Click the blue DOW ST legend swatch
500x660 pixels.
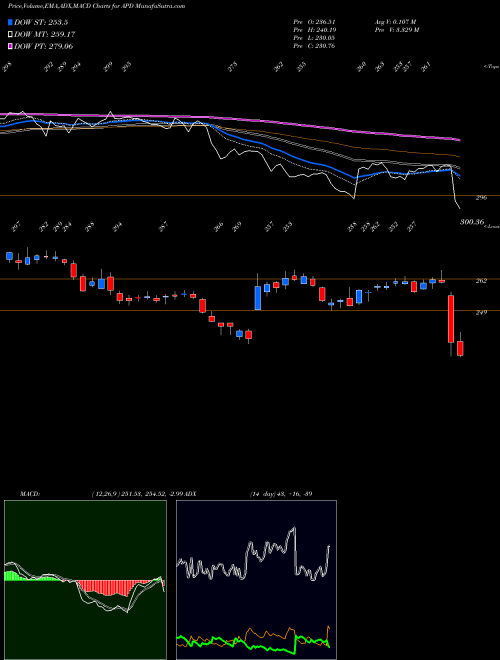10,22
